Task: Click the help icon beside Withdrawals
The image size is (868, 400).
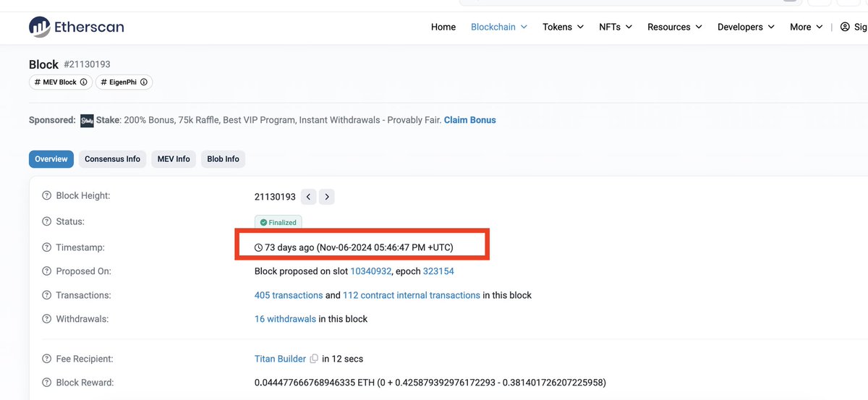Action: tap(47, 319)
